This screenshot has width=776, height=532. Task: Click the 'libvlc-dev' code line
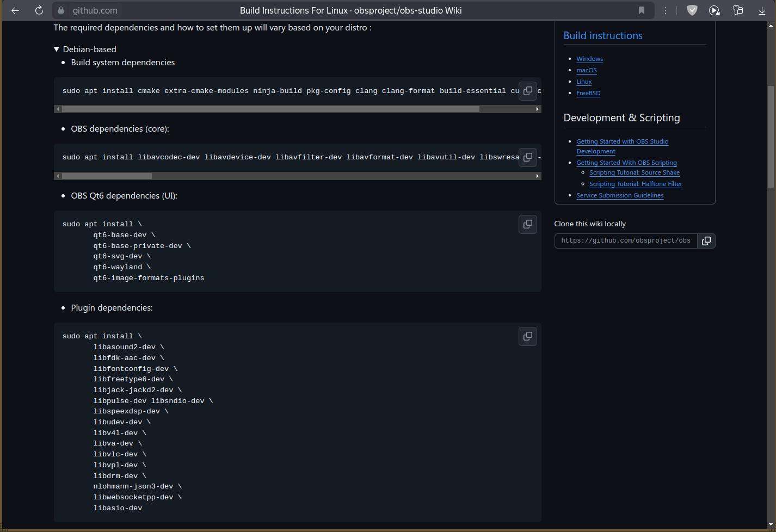pyautogui.click(x=120, y=454)
